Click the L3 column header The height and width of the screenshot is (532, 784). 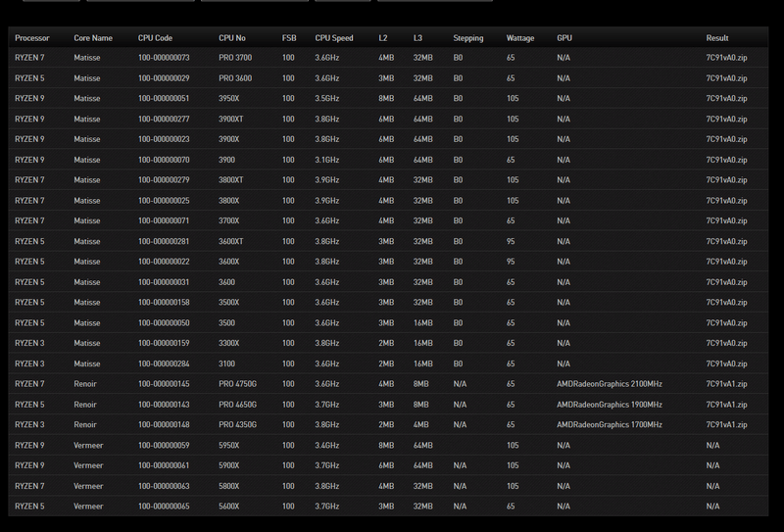pyautogui.click(x=417, y=38)
